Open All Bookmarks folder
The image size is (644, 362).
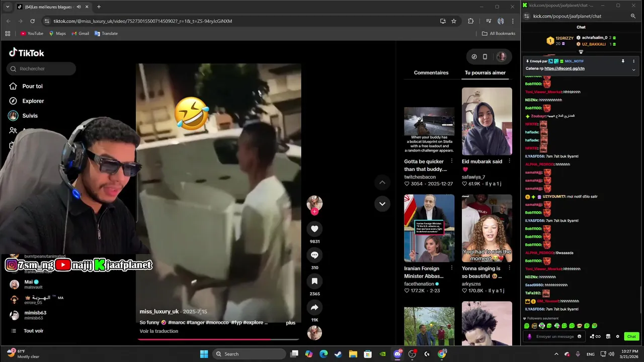click(x=499, y=34)
